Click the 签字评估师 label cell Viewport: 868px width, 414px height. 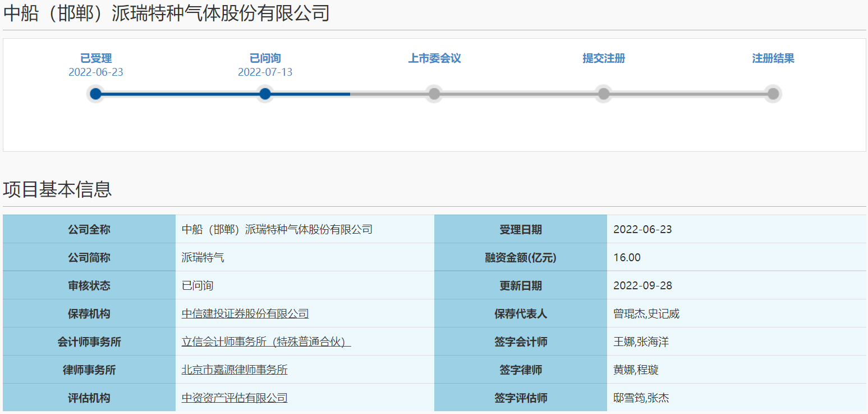[521, 398]
